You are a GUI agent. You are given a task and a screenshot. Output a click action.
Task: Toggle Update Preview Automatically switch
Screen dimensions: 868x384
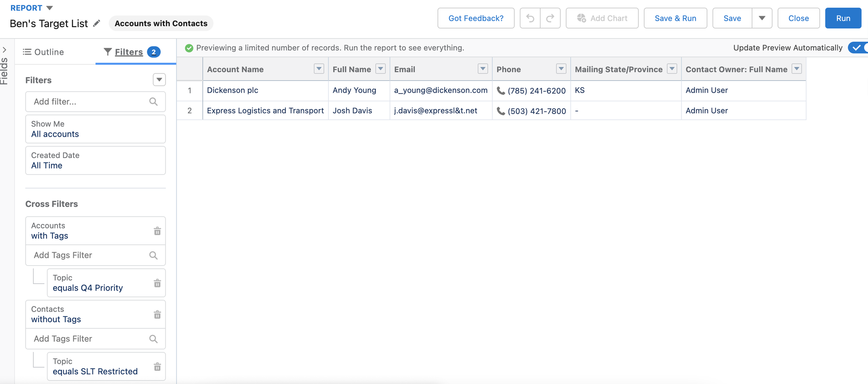click(x=858, y=48)
